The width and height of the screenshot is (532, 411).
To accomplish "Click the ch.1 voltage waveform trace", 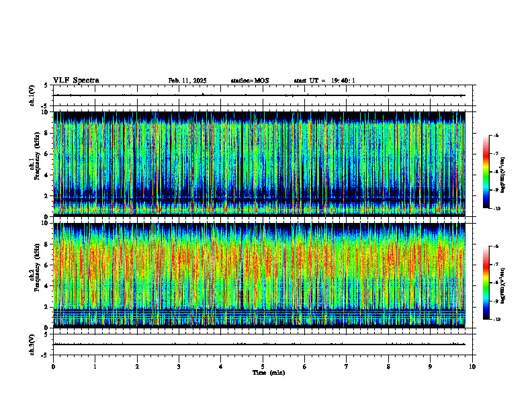I will click(259, 95).
